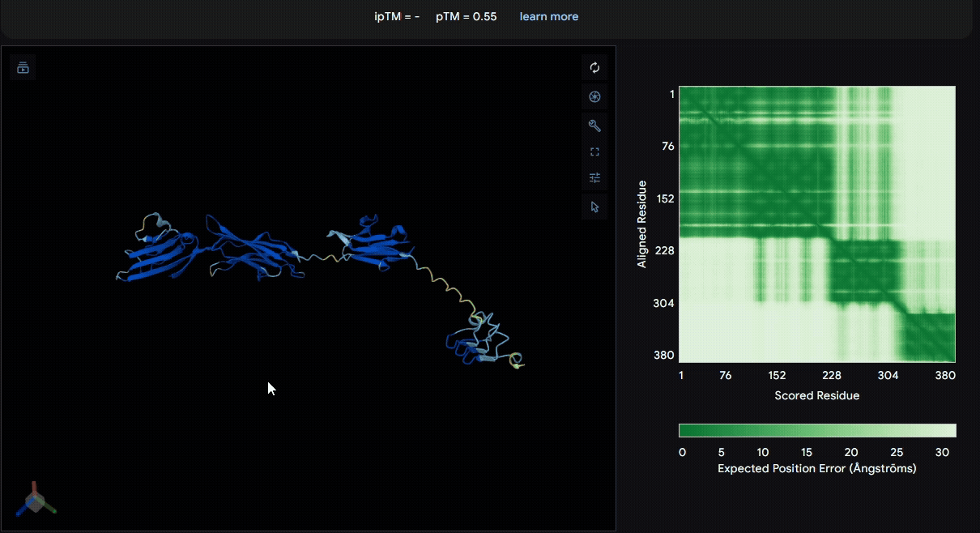
Task: Click the "Expected Position Error (Ångströms)" caption
Action: [x=817, y=468]
